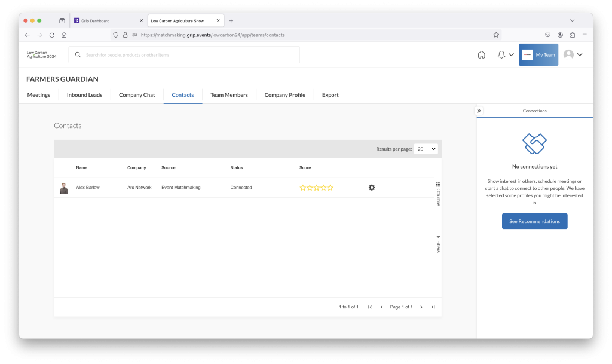The width and height of the screenshot is (612, 364).
Task: Go to the next page of contacts
Action: 421,307
